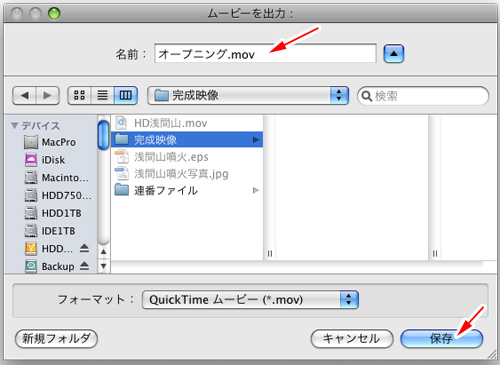
Task: Click the 検索 search field
Action: click(x=423, y=96)
